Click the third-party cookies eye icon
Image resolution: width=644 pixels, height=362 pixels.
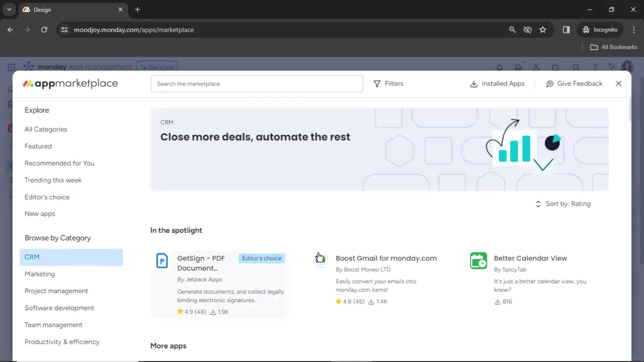click(528, 30)
